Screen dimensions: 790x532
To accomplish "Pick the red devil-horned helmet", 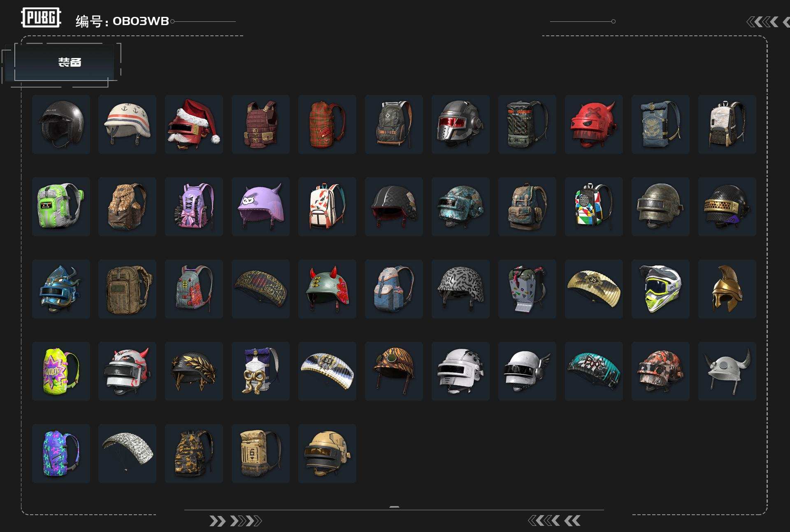I will pyautogui.click(x=594, y=124).
